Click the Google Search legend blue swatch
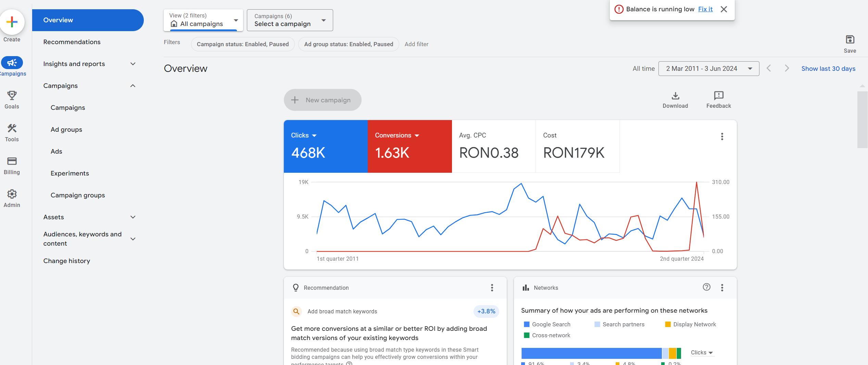Image resolution: width=868 pixels, height=365 pixels. click(527, 324)
